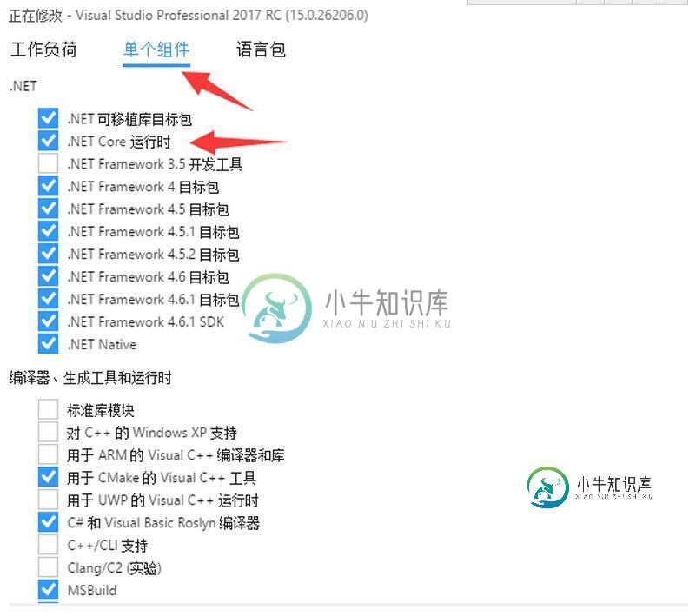Click the .NET Core 运行时 label
The image size is (696, 616).
[119, 142]
